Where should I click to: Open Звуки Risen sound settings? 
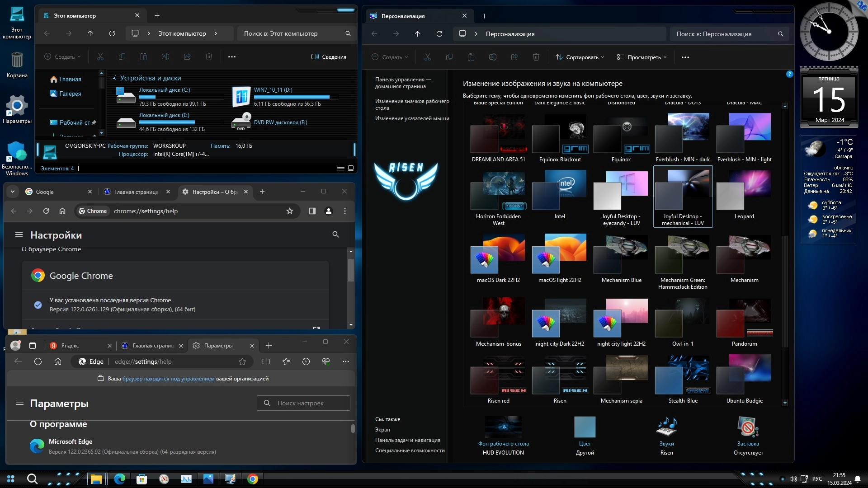(666, 433)
